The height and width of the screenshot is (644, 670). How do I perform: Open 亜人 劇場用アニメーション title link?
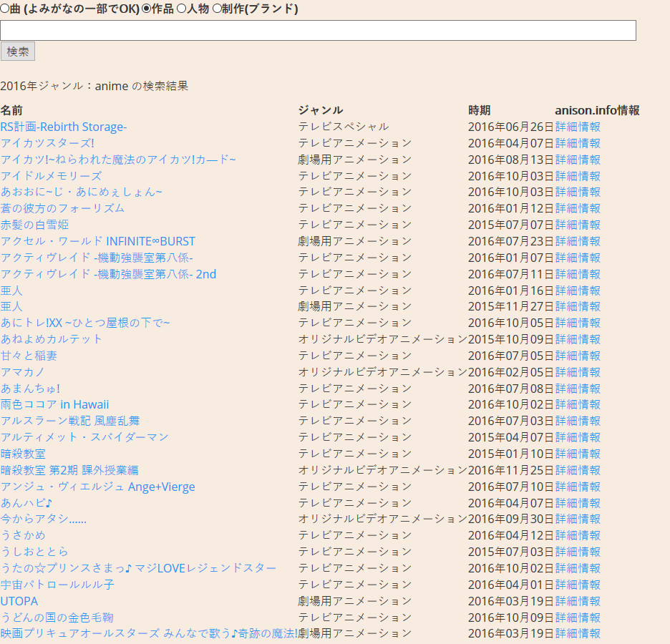(x=11, y=306)
